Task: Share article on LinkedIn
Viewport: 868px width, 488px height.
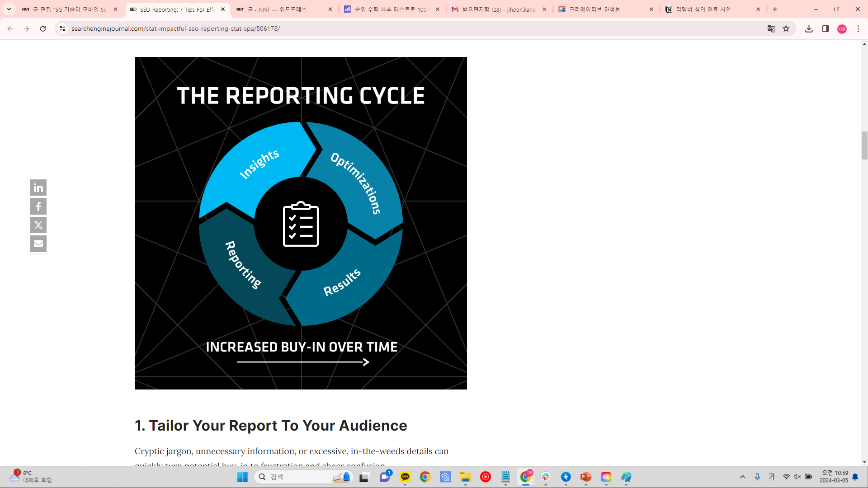Action: pos(38,188)
